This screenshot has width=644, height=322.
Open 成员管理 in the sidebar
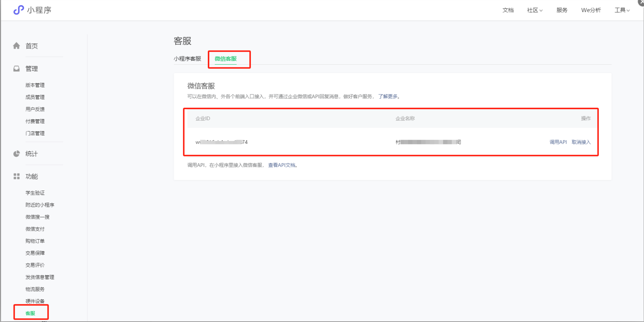coord(35,97)
